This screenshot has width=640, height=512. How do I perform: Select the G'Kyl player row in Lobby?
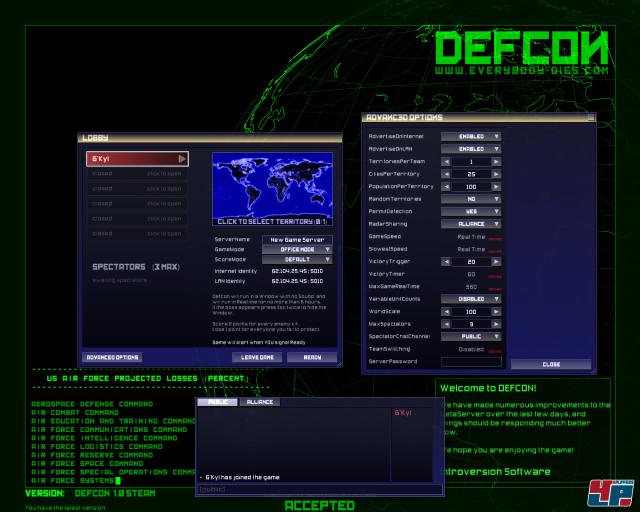(137, 159)
